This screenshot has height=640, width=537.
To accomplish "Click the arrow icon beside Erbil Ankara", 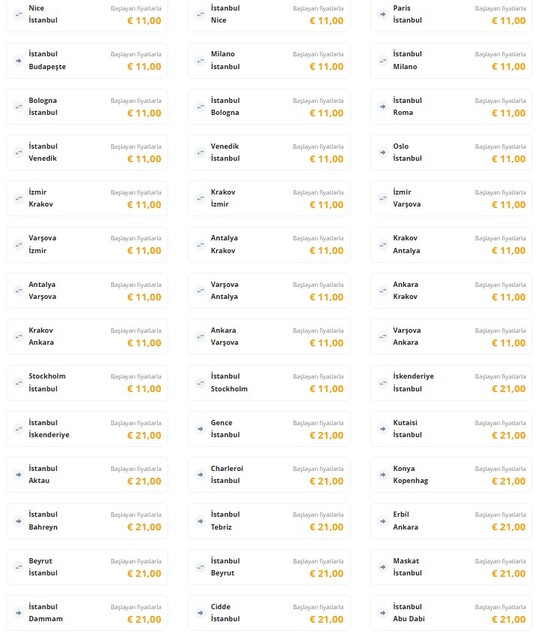I will coord(382,521).
